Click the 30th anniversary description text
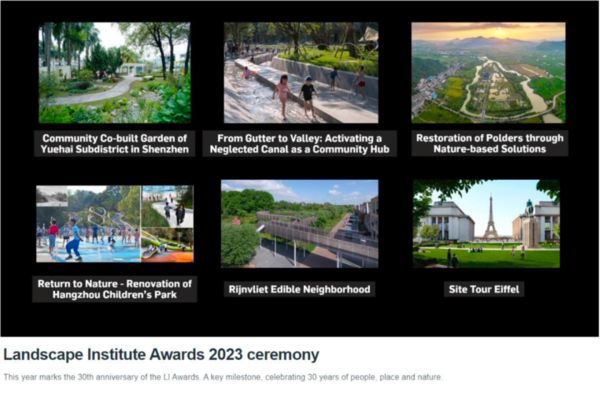The height and width of the screenshot is (400, 600). (x=222, y=377)
